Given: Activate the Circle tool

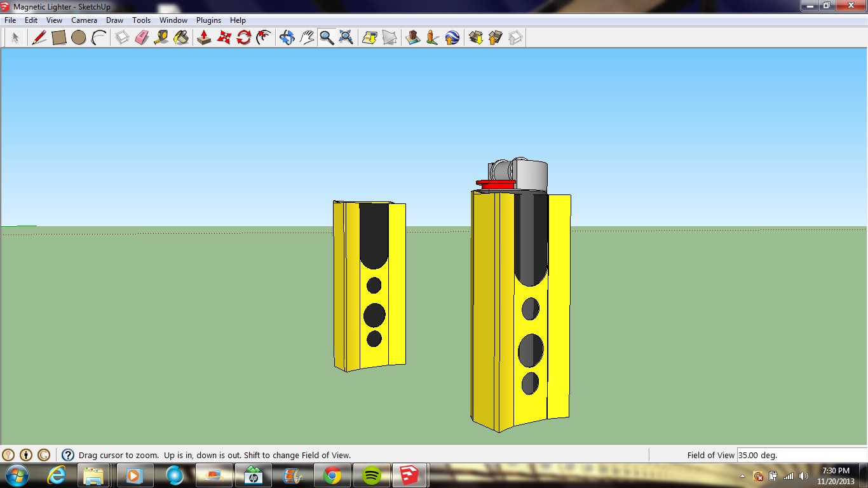Looking at the screenshot, I should [x=79, y=37].
